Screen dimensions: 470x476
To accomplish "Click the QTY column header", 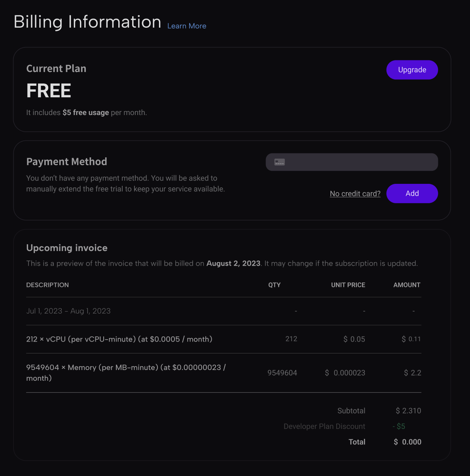I will (275, 285).
